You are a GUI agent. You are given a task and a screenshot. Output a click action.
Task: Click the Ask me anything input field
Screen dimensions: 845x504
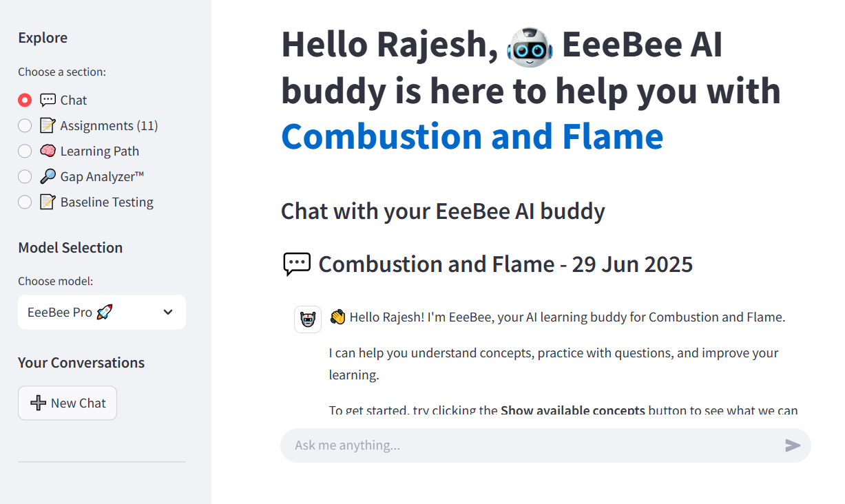coord(482,445)
